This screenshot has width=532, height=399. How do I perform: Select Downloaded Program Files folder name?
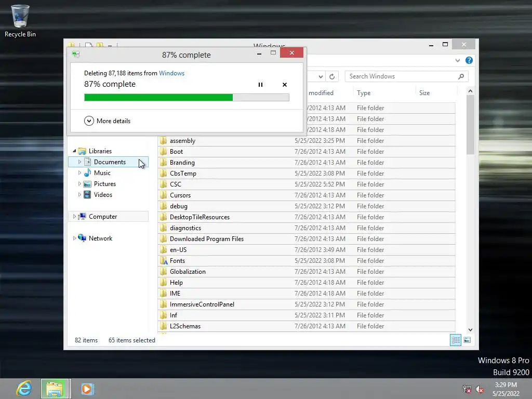pyautogui.click(x=207, y=239)
